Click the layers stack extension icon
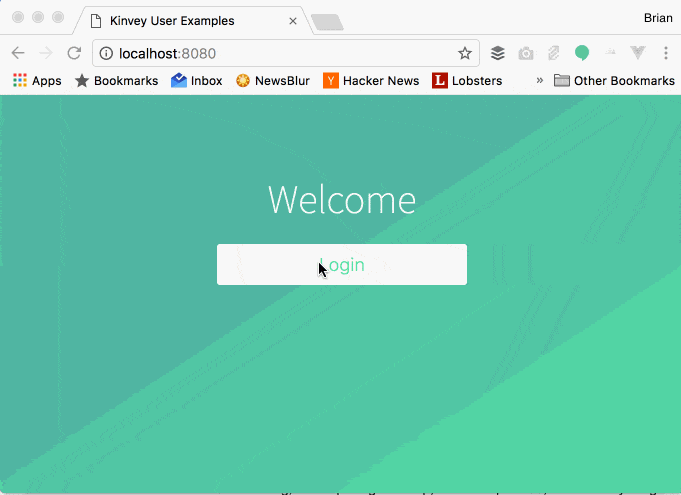 pos(498,53)
